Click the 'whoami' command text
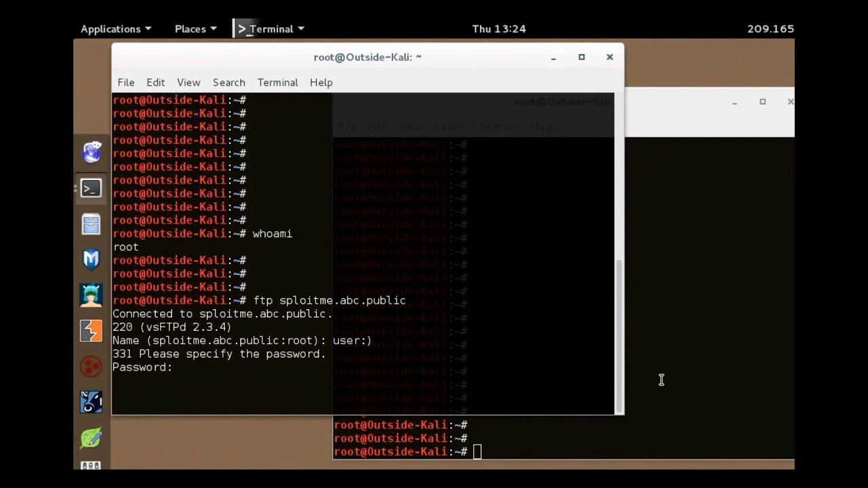 click(x=272, y=233)
